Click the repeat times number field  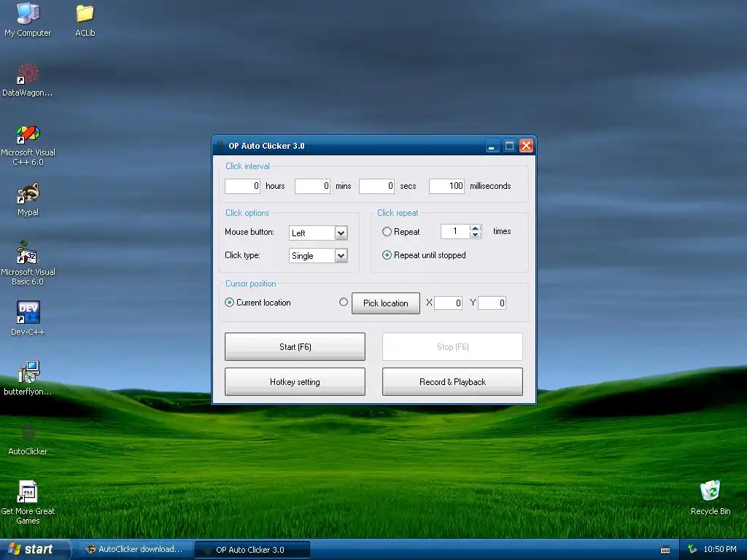(x=455, y=231)
